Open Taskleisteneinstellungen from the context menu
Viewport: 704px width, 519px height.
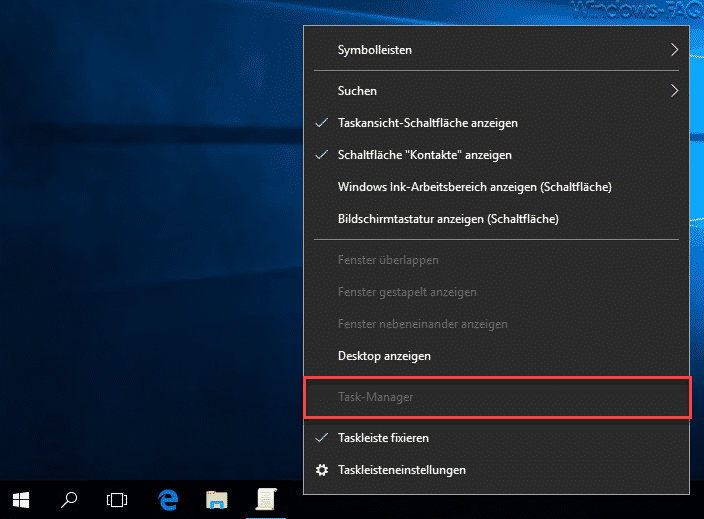pos(496,470)
